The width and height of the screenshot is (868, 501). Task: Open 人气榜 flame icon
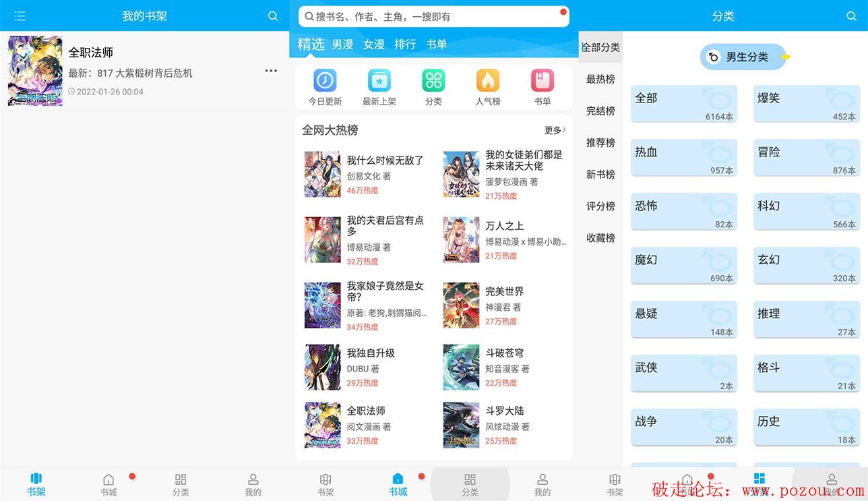[488, 80]
